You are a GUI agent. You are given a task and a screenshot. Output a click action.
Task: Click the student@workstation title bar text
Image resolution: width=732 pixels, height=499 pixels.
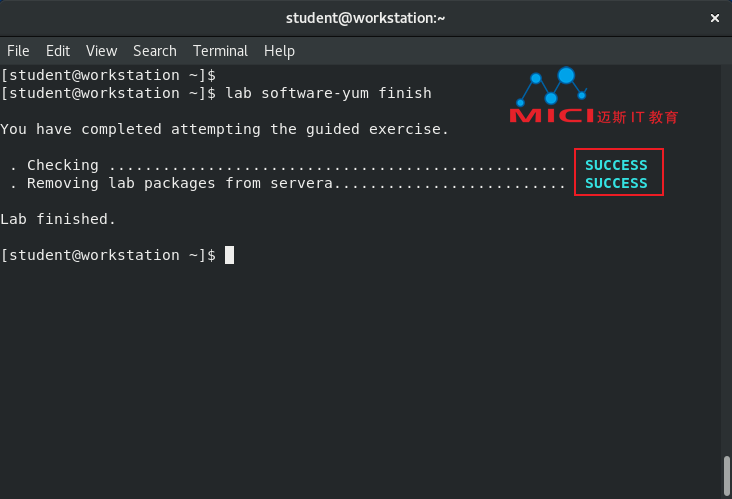point(366,18)
